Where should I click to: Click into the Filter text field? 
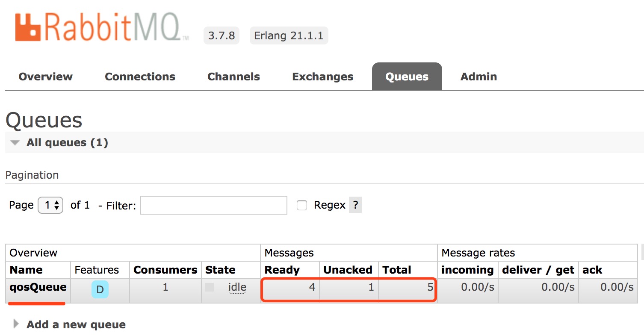[214, 206]
